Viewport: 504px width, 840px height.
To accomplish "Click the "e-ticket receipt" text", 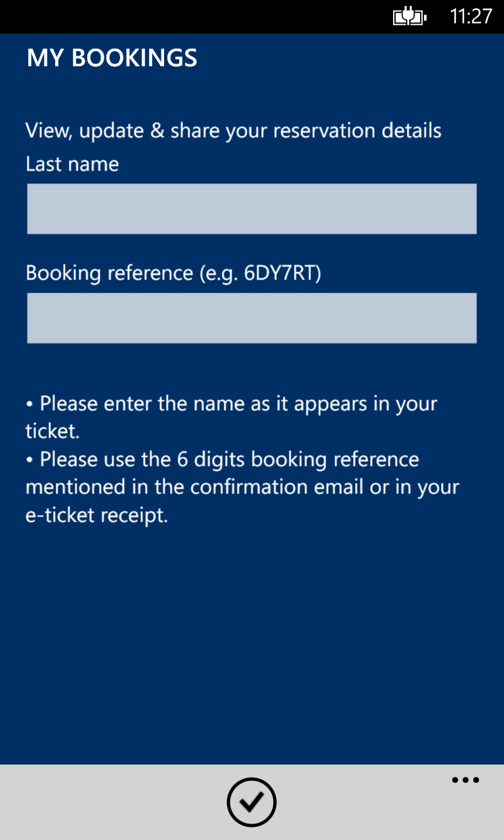I will click(x=97, y=515).
